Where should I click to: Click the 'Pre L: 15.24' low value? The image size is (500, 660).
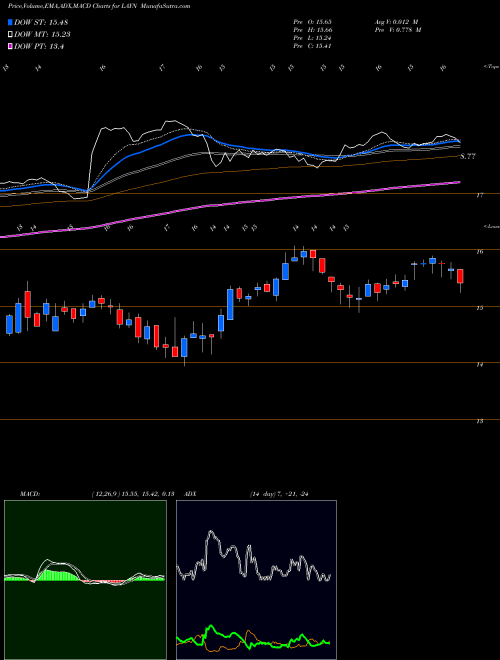(313, 38)
